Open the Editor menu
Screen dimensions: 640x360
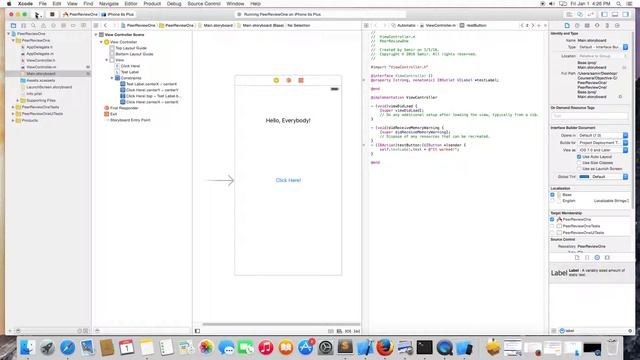click(131, 4)
